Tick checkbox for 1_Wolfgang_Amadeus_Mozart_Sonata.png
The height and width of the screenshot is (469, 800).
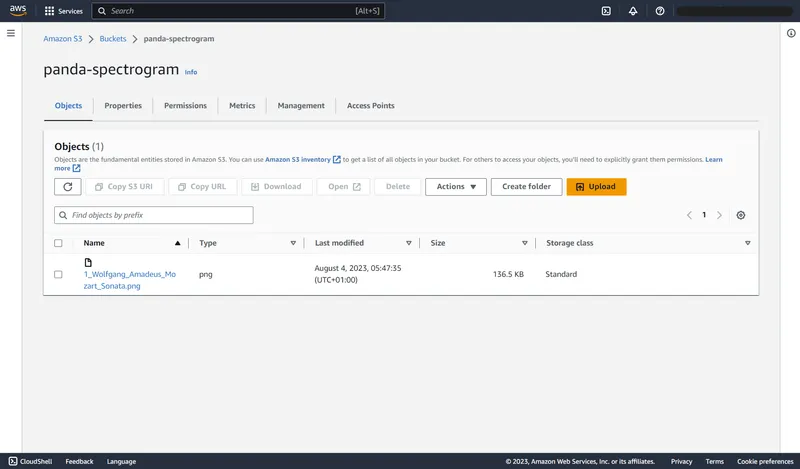click(x=58, y=275)
